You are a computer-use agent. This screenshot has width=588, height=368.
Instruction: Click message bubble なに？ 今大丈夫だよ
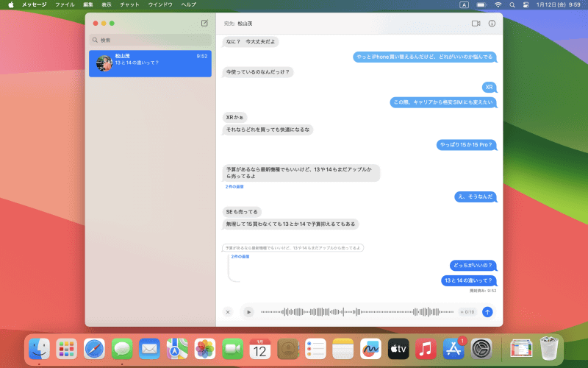pyautogui.click(x=251, y=42)
